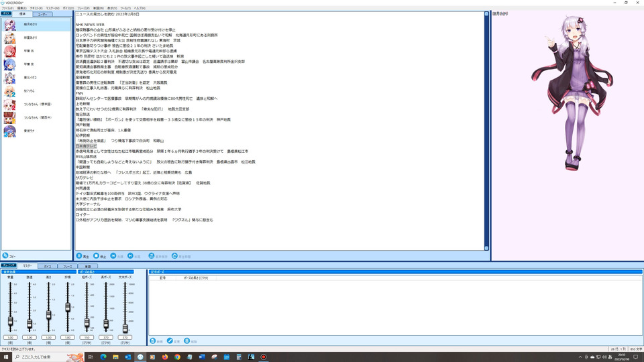Click the 高さ pitch slider handle
Image resolution: width=644 pixels, height=362 pixels.
(x=48, y=315)
